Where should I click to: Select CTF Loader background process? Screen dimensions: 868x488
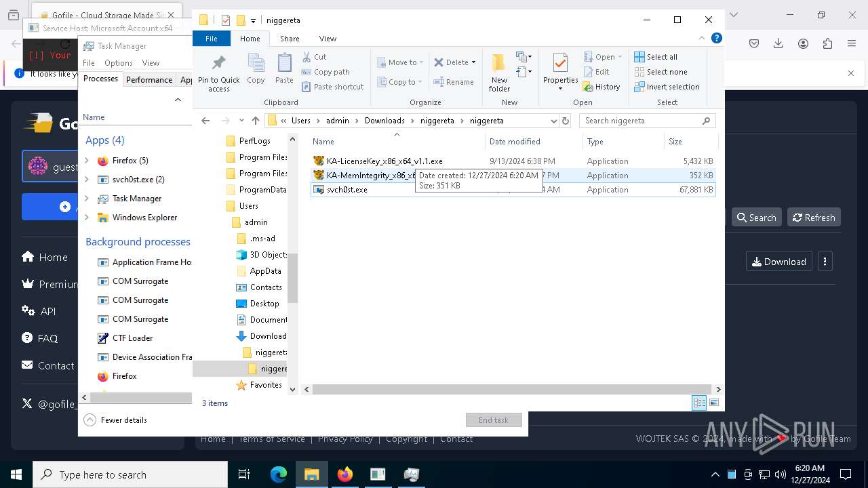point(132,338)
